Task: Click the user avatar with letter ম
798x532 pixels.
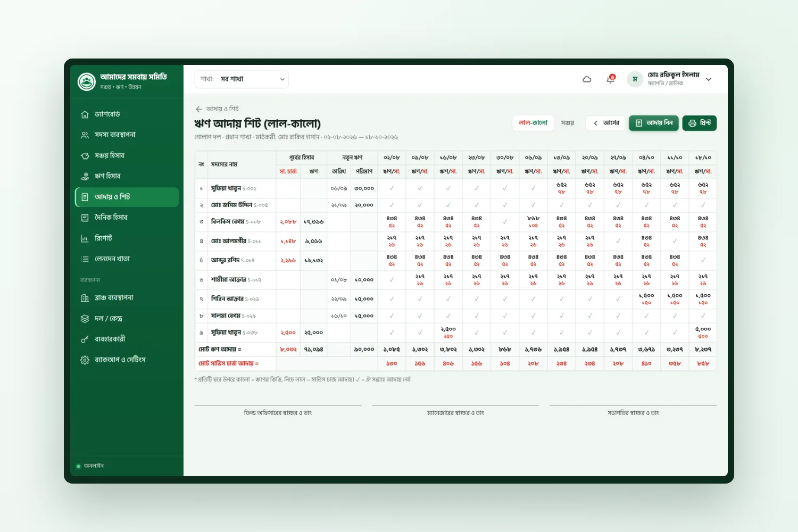Action: pos(635,79)
